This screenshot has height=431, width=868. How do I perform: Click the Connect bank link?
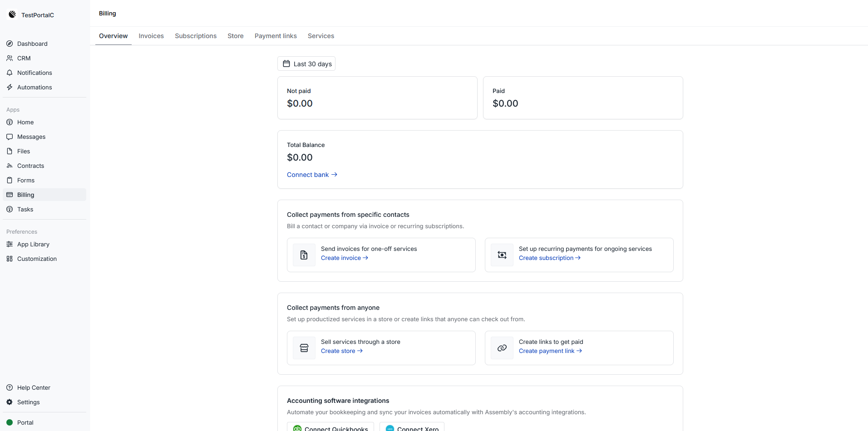pyautogui.click(x=312, y=175)
